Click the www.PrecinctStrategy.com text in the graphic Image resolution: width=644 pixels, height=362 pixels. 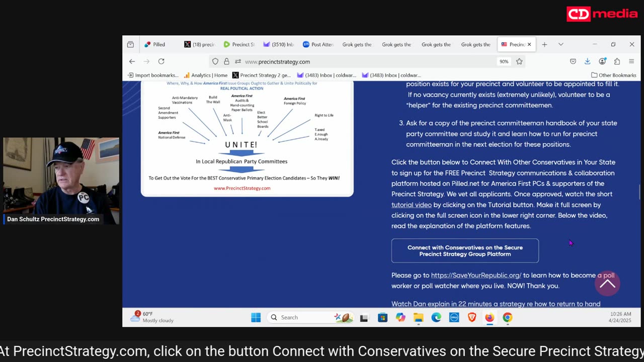[x=242, y=188]
